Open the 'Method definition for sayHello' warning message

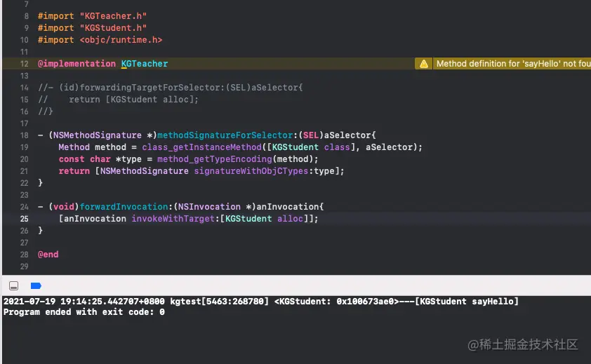513,64
